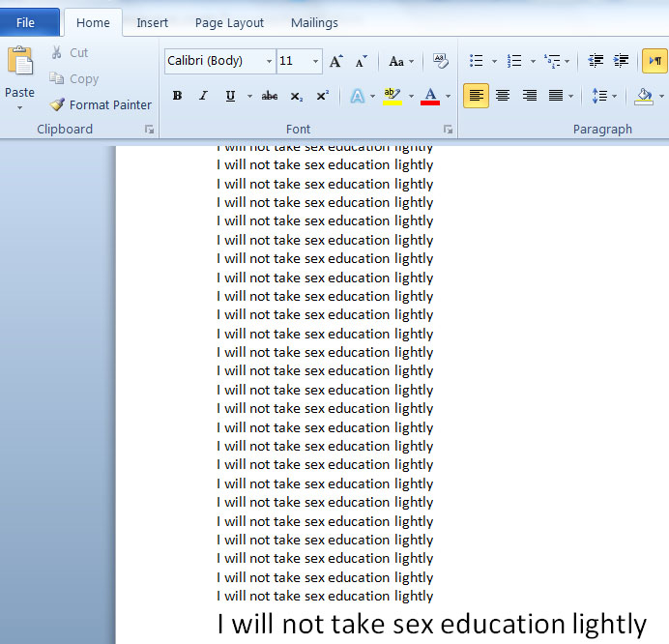Switch to the Insert tab

point(152,22)
